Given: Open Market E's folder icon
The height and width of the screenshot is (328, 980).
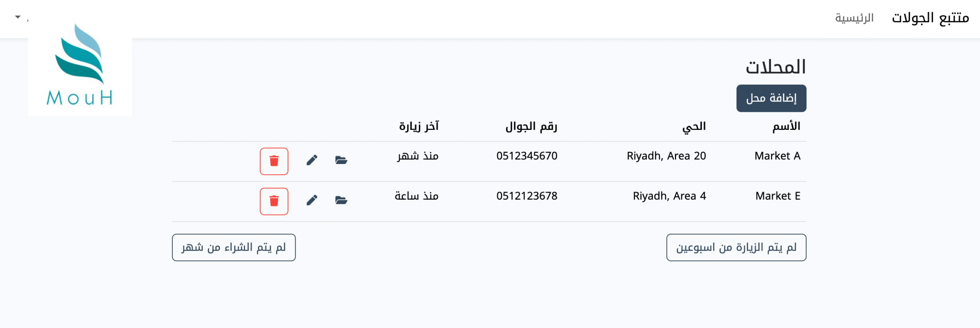Looking at the screenshot, I should pyautogui.click(x=341, y=200).
